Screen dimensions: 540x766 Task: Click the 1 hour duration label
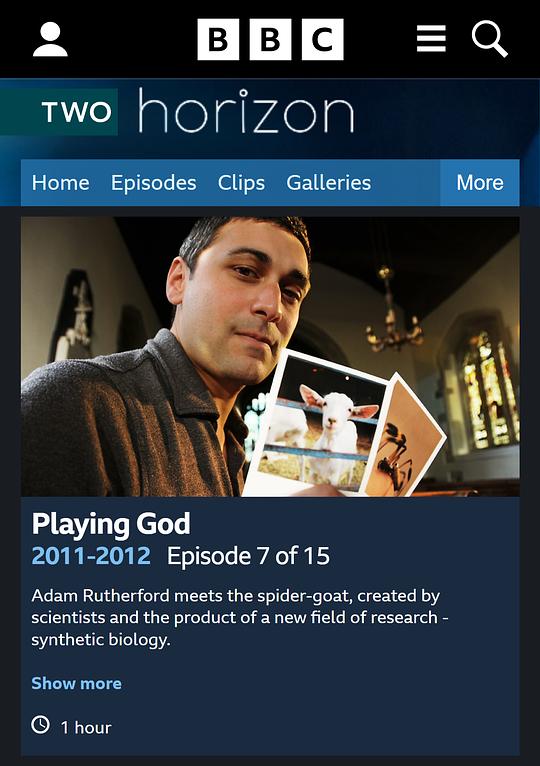[x=86, y=728]
